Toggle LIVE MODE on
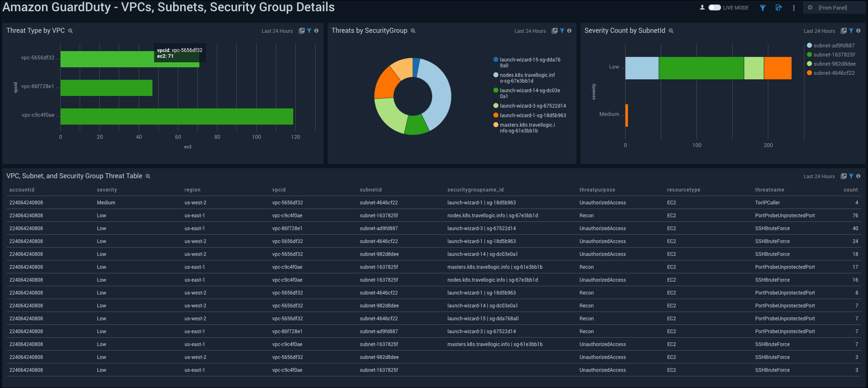868x388 pixels. [714, 7]
